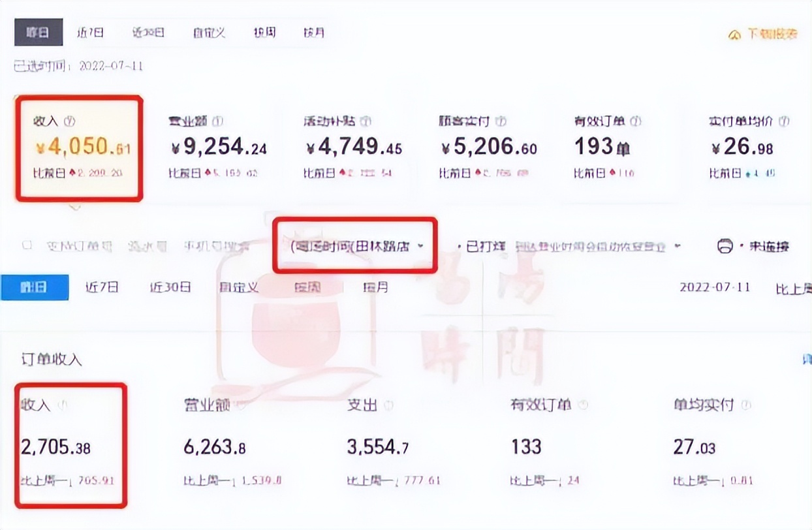This screenshot has height=530, width=812.
Task: Click the 已打烊 status label
Action: 484,247
